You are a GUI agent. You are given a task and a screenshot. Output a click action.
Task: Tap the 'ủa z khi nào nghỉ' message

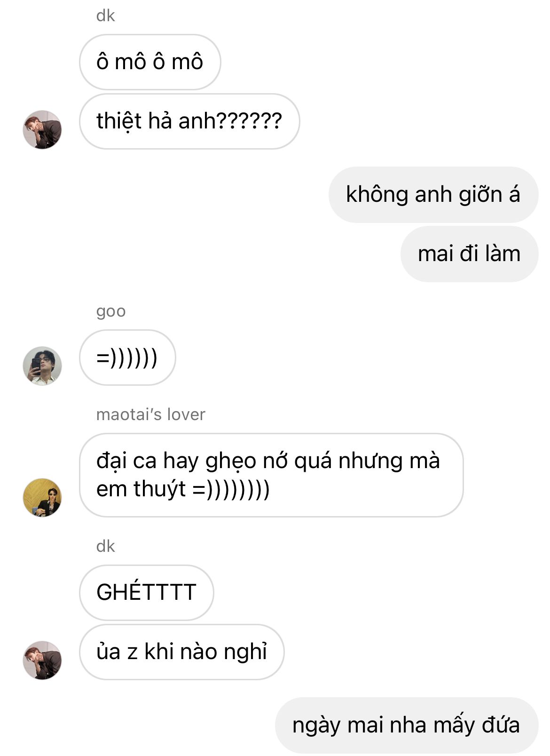[x=182, y=652]
